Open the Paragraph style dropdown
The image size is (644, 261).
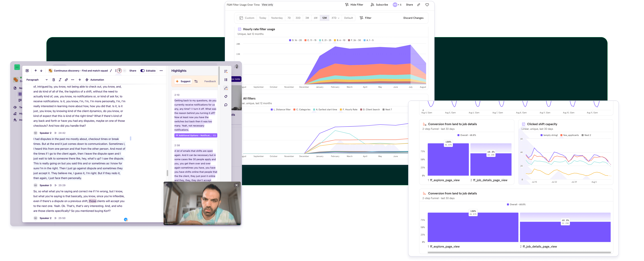pos(37,80)
